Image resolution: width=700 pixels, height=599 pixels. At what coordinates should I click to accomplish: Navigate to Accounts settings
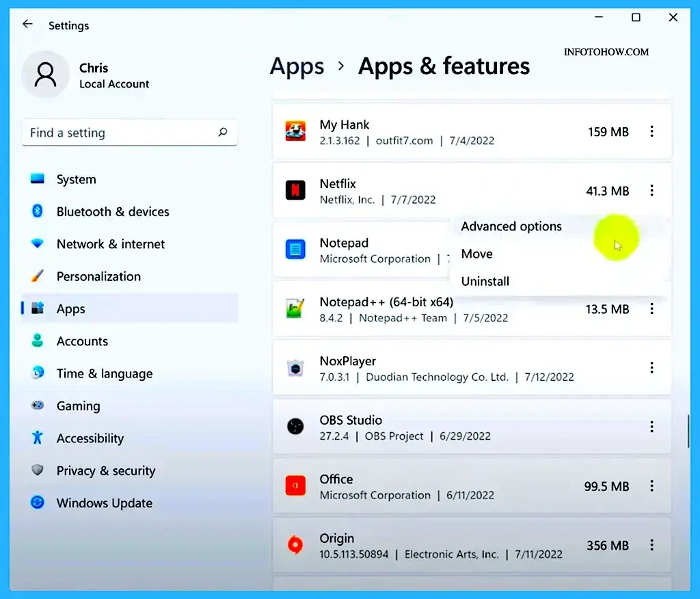pyautogui.click(x=130, y=341)
